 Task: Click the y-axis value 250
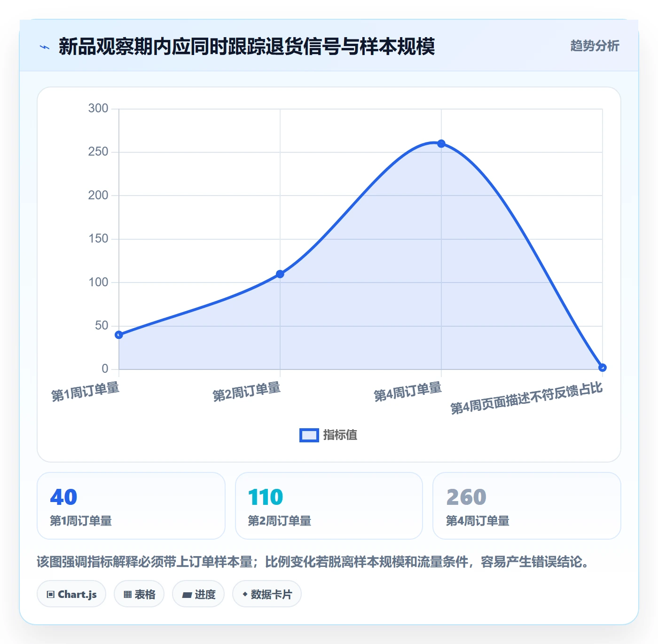pos(98,152)
